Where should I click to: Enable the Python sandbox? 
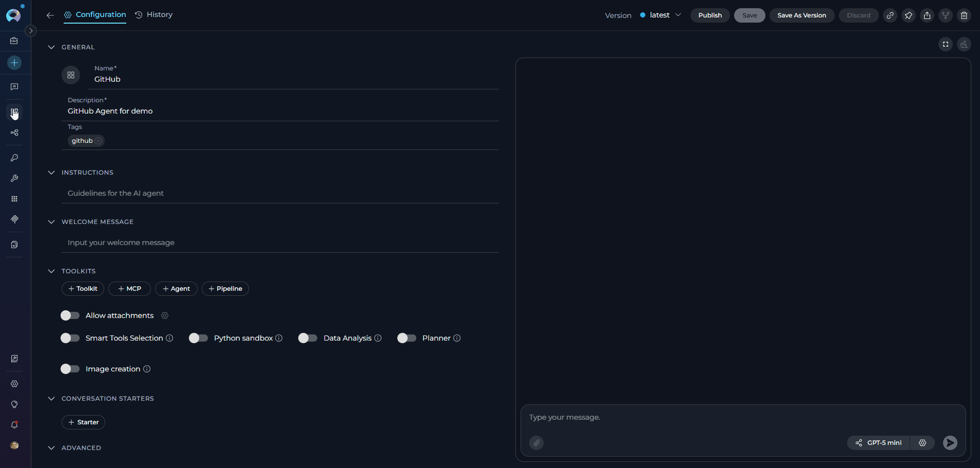(198, 338)
